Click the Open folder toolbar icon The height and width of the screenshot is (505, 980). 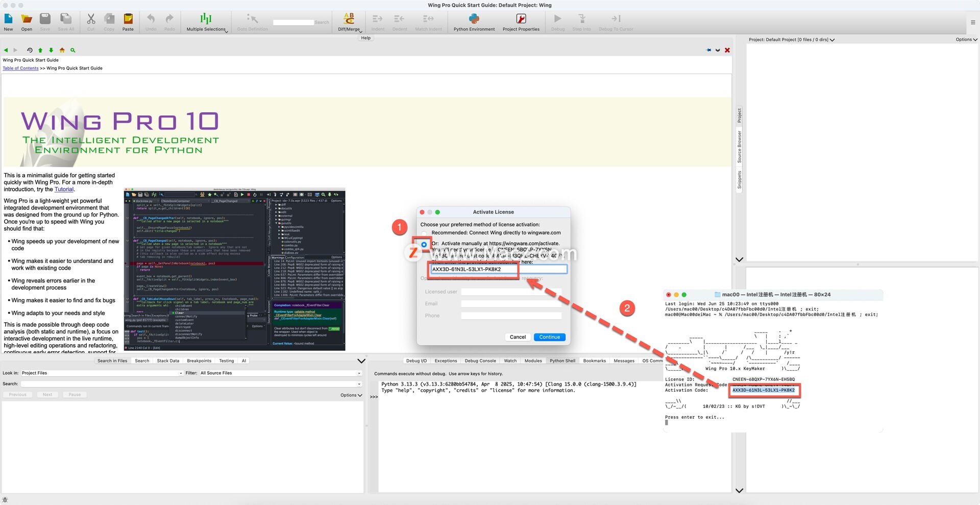coord(27,19)
